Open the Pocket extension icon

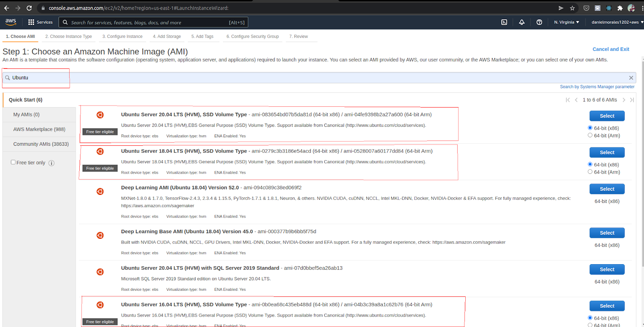click(x=586, y=8)
